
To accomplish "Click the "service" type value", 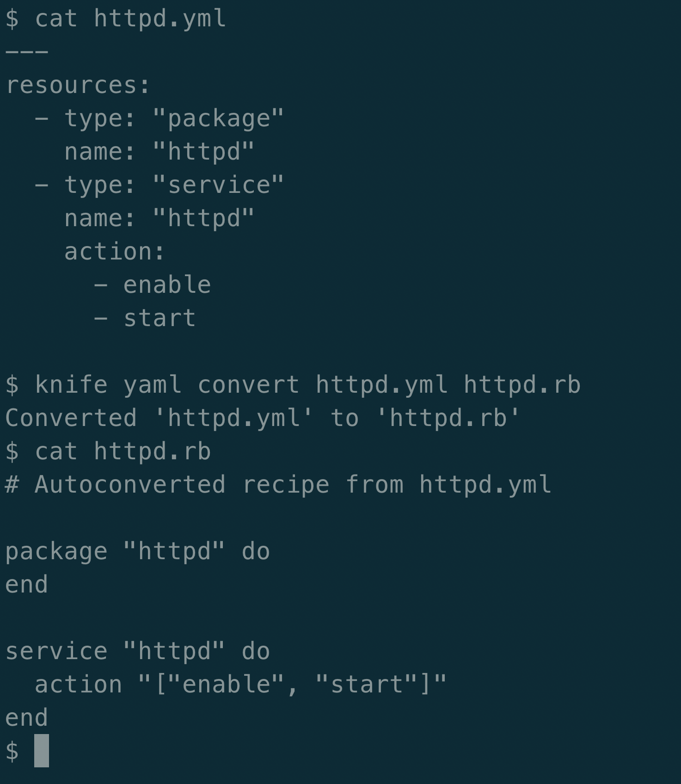I will coord(218,185).
